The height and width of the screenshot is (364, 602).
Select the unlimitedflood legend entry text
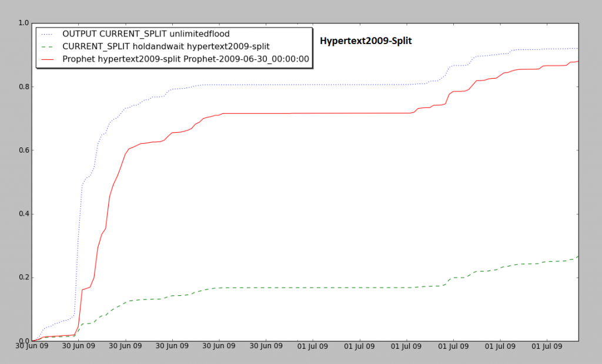click(146, 34)
